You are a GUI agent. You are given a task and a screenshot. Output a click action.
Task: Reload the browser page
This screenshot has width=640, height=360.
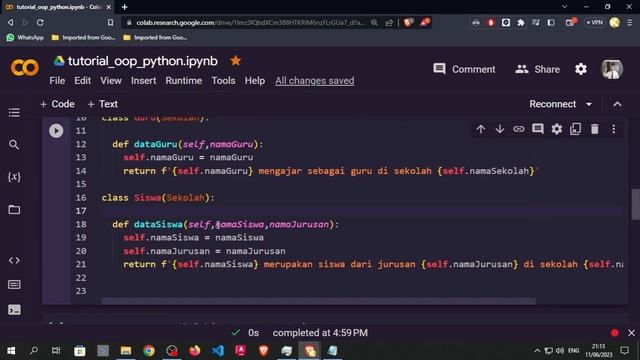coord(40,22)
